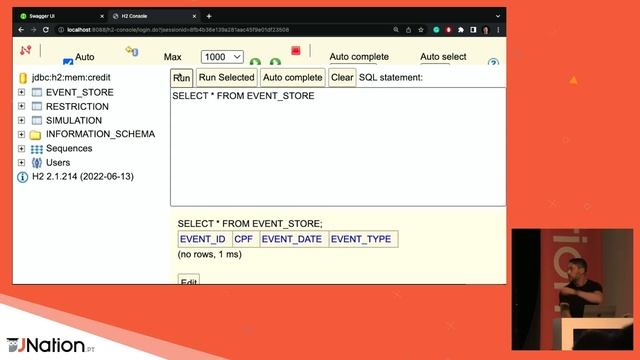The height and width of the screenshot is (360, 640).
Task: Click the site info icon in address bar
Action: coord(61,30)
